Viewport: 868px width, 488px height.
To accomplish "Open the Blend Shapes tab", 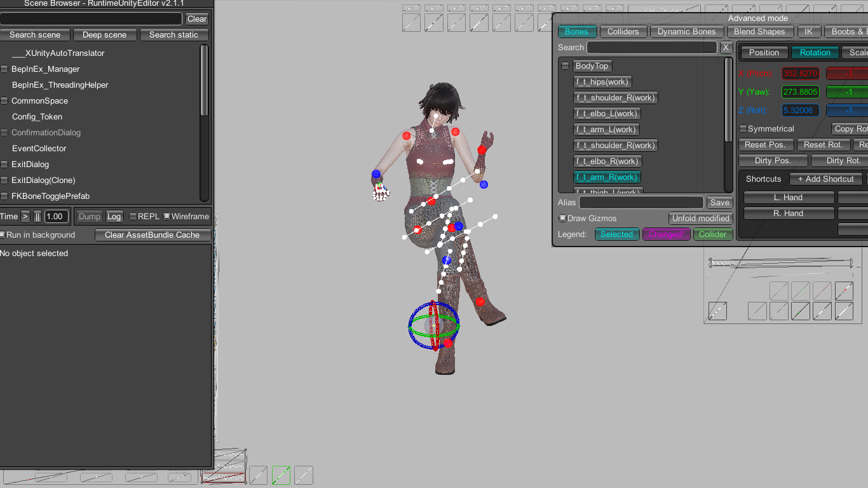I will coord(759,32).
